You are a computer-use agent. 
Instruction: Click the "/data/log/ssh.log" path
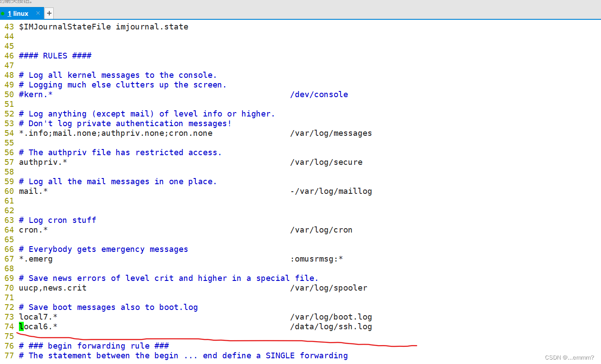[331, 327]
